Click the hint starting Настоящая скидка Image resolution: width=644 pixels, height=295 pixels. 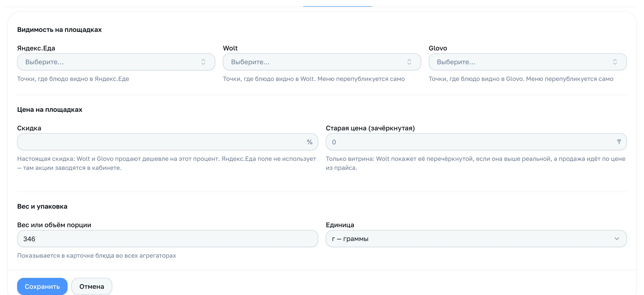(167, 163)
